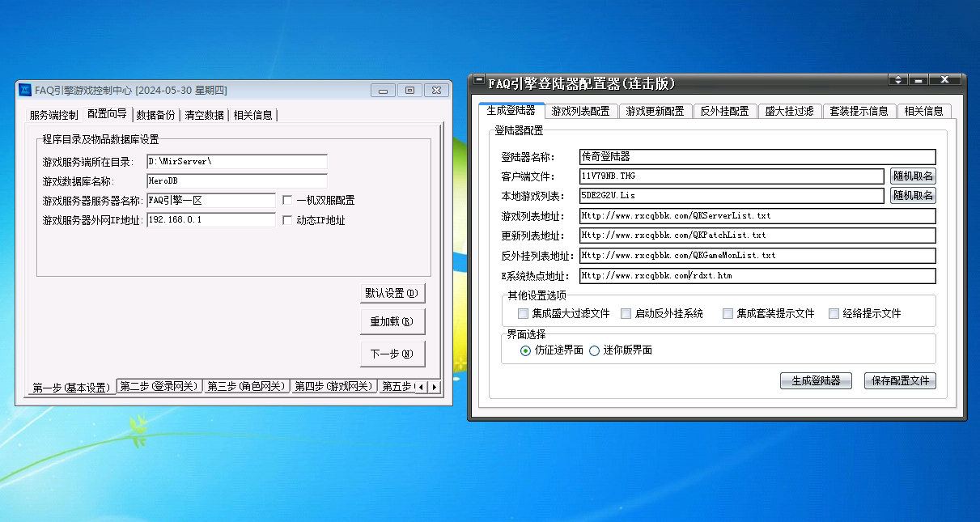Click the E系统热点地址 field with rdxt.htm URL
The image size is (980, 522).
pos(757,276)
